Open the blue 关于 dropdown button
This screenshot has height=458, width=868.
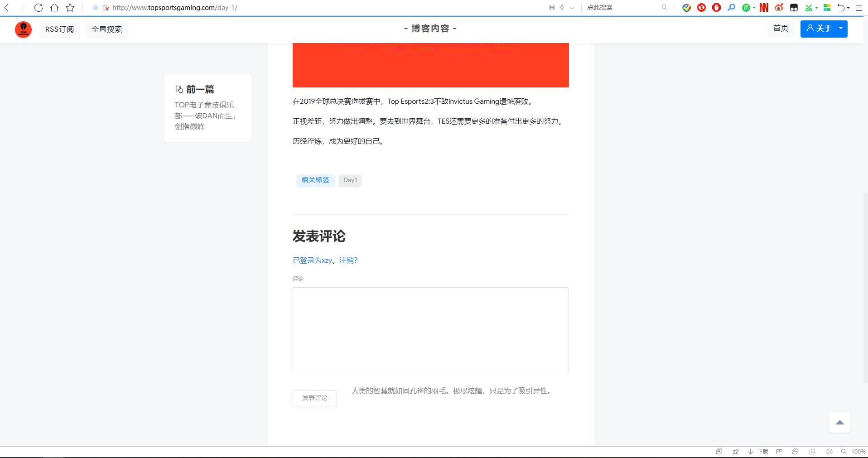[x=824, y=29]
